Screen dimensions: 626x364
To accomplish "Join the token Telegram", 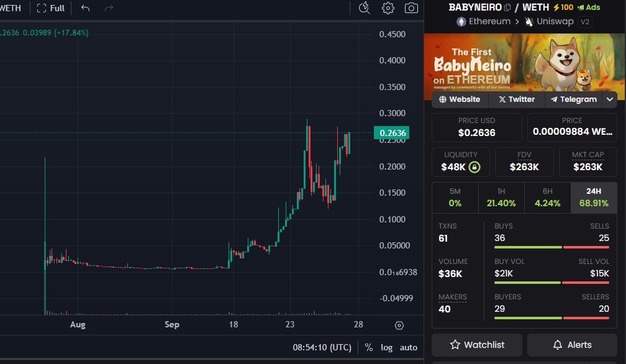I will pyautogui.click(x=573, y=99).
